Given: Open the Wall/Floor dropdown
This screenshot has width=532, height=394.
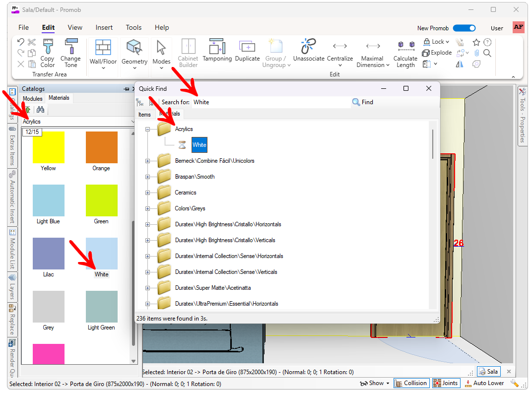Looking at the screenshot, I should (x=103, y=68).
